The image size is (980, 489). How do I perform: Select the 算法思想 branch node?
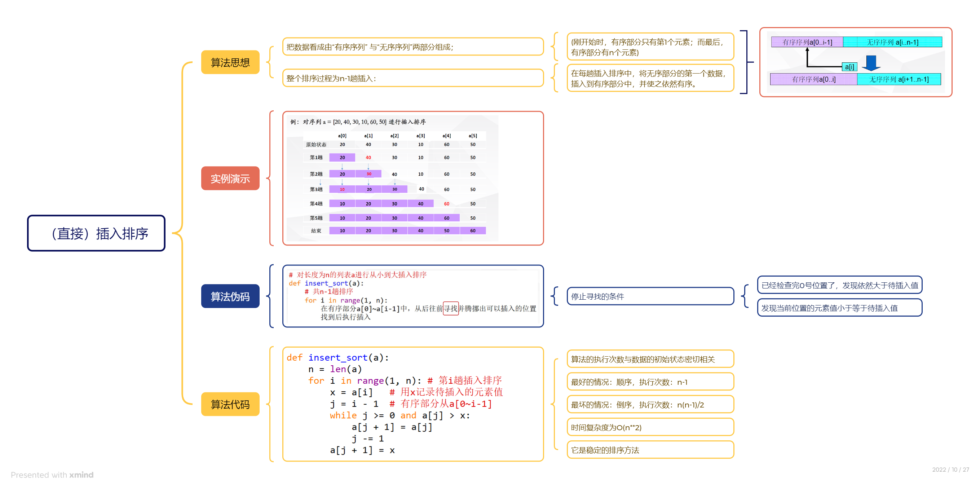230,62
